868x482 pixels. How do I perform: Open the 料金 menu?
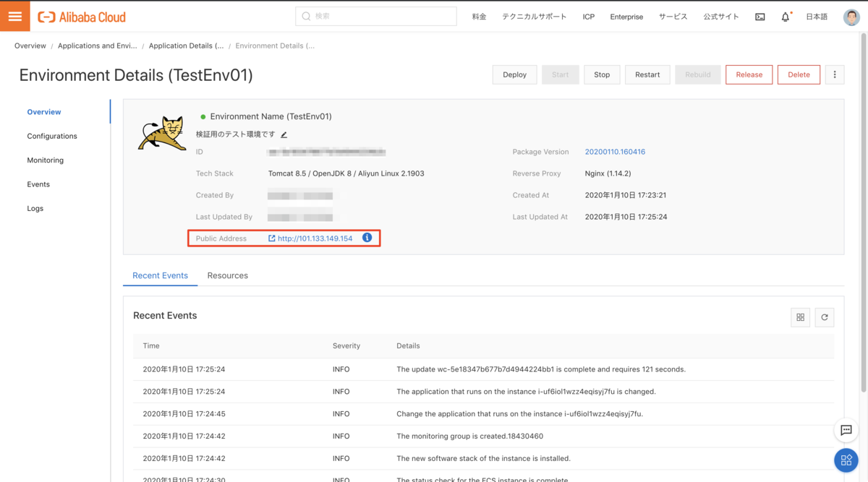point(479,17)
